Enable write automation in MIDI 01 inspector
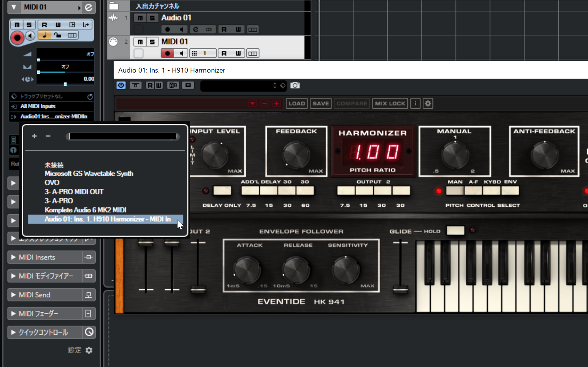 [x=58, y=25]
